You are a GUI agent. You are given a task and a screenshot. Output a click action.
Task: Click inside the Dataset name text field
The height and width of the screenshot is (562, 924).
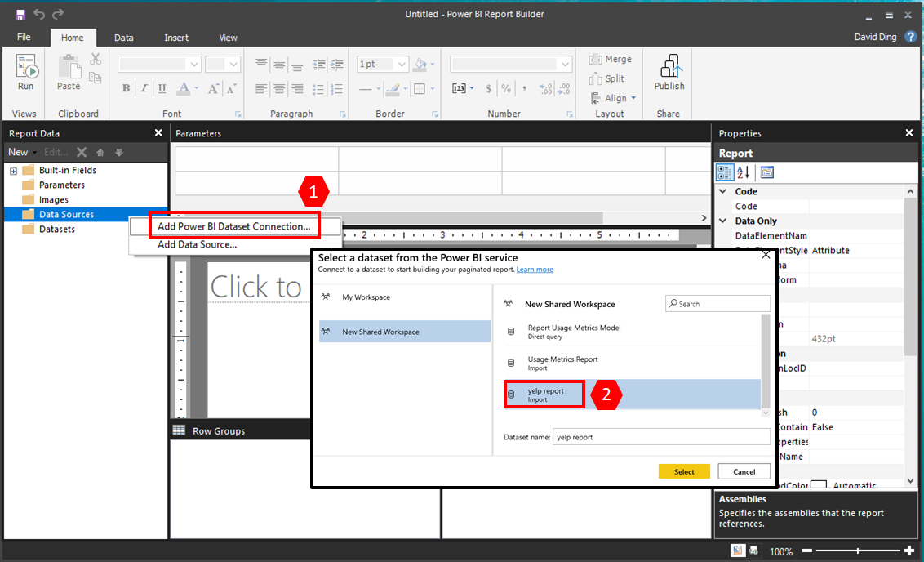click(661, 436)
